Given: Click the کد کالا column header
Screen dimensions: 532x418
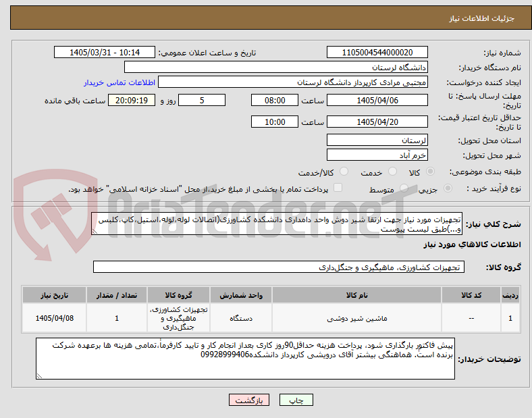Looking at the screenshot, I should (x=471, y=295).
